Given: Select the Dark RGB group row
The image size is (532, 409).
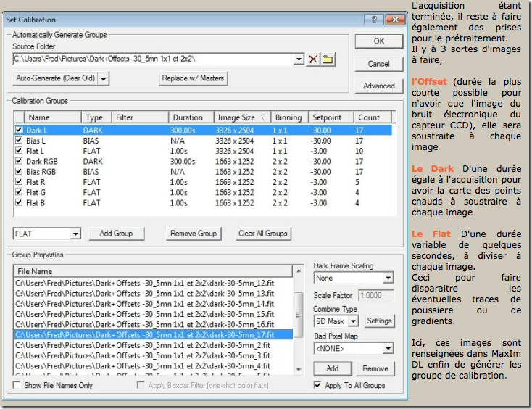Looking at the screenshot, I should tap(203, 161).
